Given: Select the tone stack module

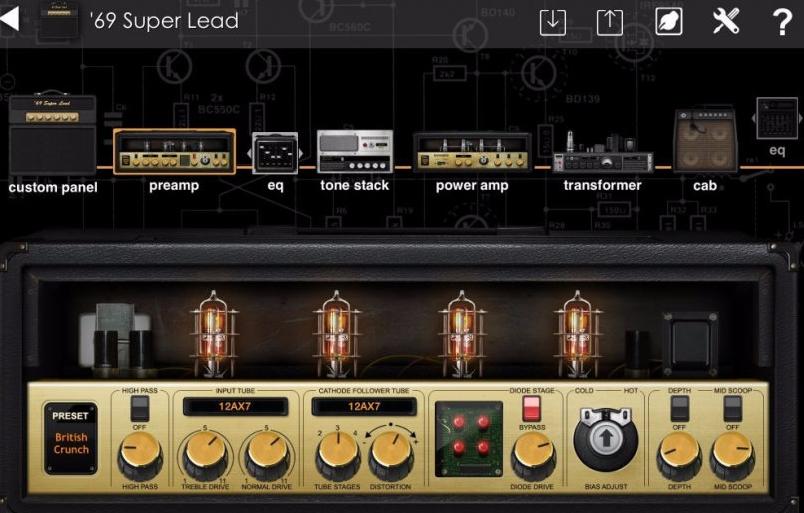Looking at the screenshot, I should (355, 151).
